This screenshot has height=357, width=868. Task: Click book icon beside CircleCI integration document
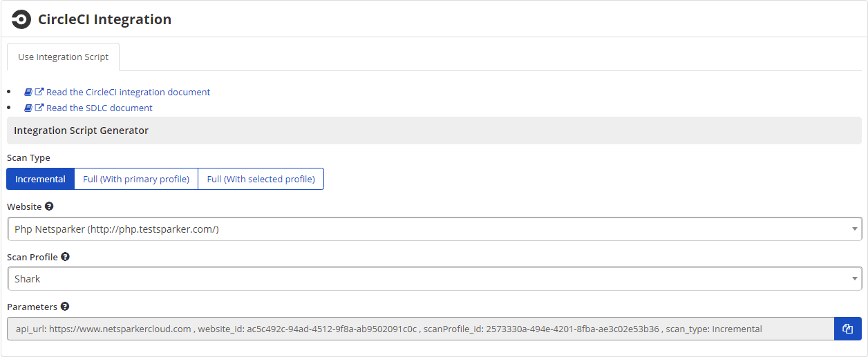[x=28, y=92]
